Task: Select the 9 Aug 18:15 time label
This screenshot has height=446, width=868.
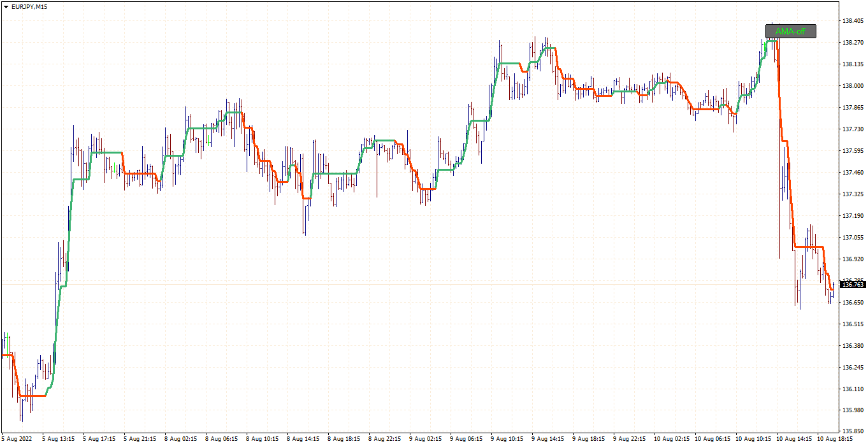Action: tap(589, 439)
